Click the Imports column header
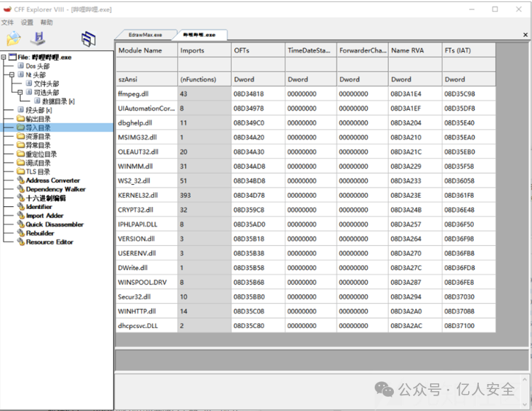This screenshot has height=411, width=532. [192, 51]
